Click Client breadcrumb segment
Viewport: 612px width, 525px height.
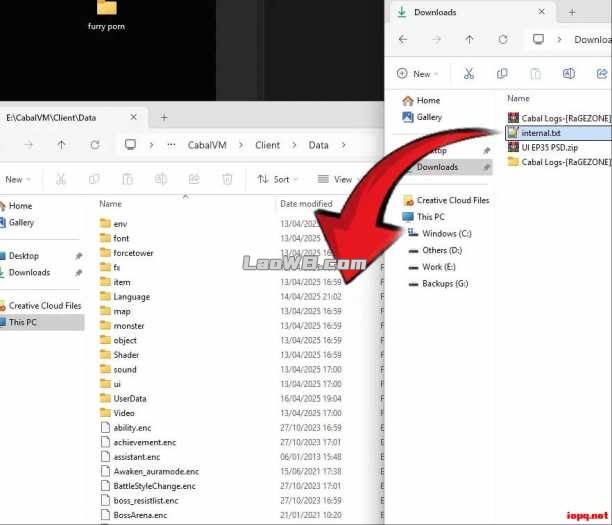[x=267, y=145]
